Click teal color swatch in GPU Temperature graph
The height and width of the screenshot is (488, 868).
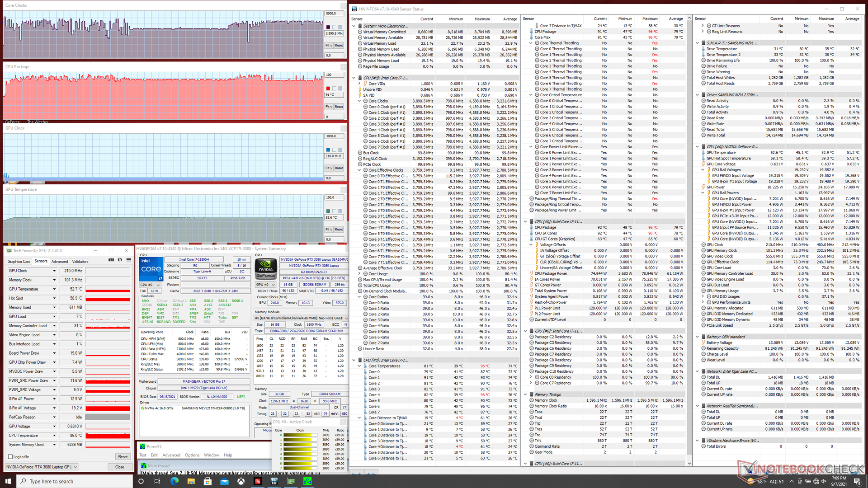click(328, 211)
